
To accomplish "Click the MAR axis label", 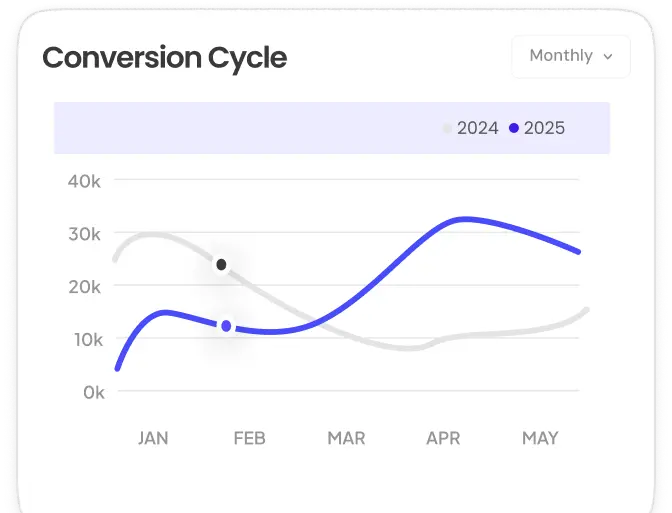I will [x=346, y=438].
